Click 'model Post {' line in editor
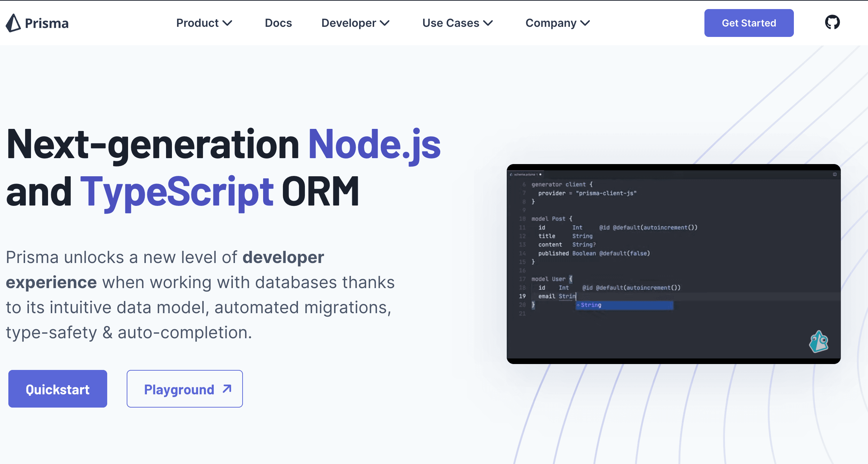This screenshot has width=868, height=464. (x=552, y=219)
